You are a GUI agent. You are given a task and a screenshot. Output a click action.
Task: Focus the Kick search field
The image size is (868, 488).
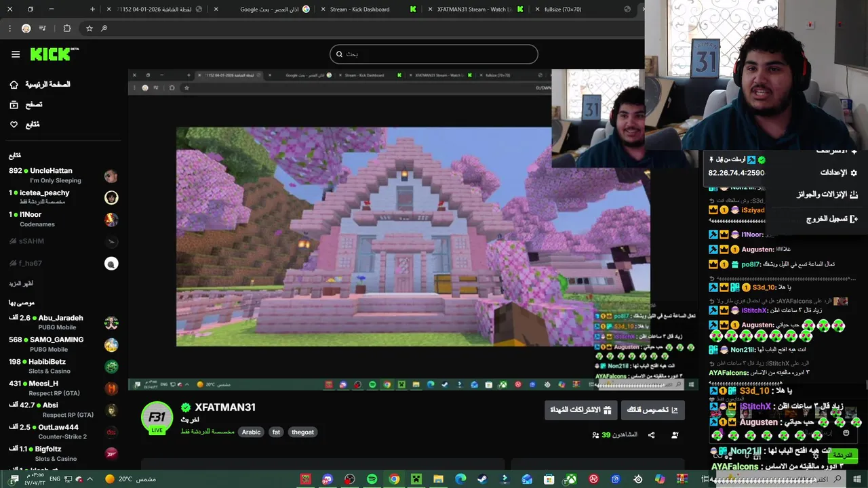[434, 54]
